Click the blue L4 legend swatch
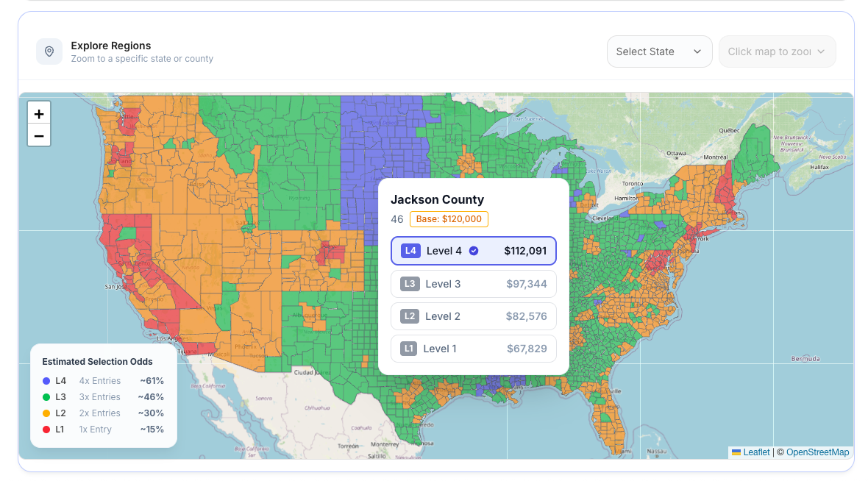868x481 pixels. click(x=46, y=381)
